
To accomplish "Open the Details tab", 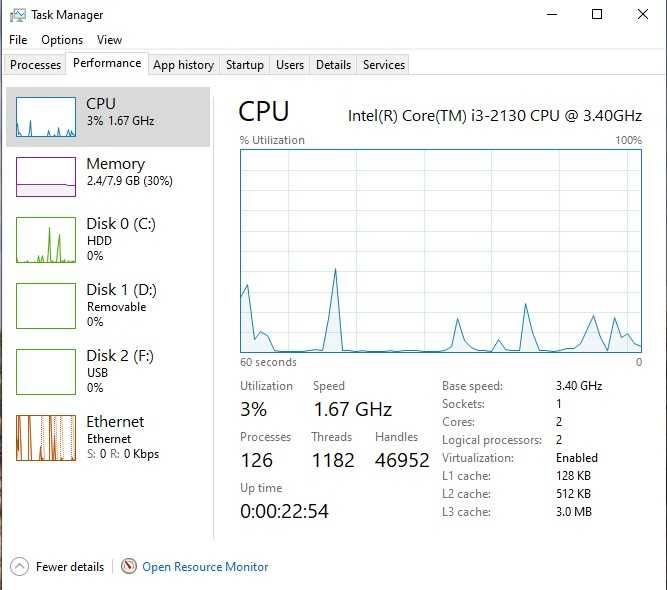I will tap(333, 65).
